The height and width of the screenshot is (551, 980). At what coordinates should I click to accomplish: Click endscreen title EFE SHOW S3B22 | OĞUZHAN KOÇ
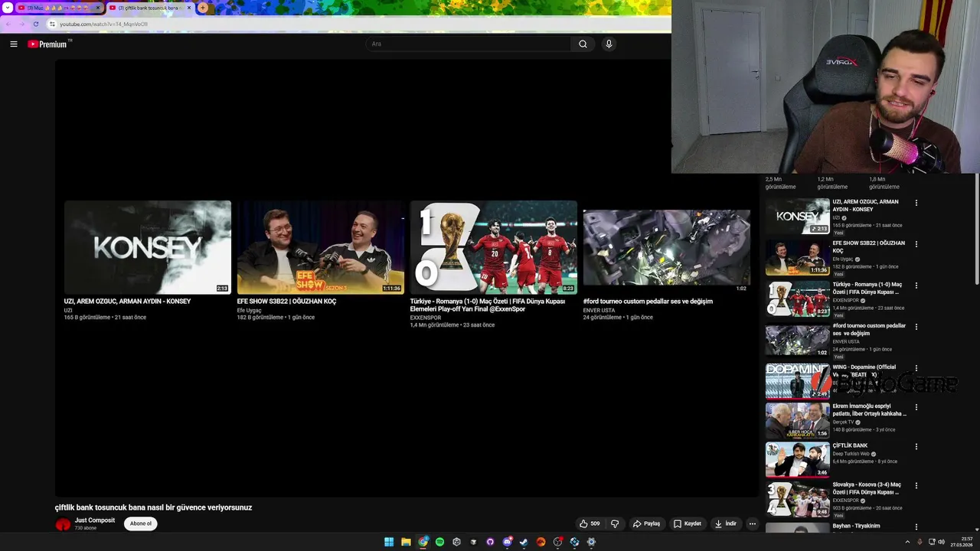point(287,302)
